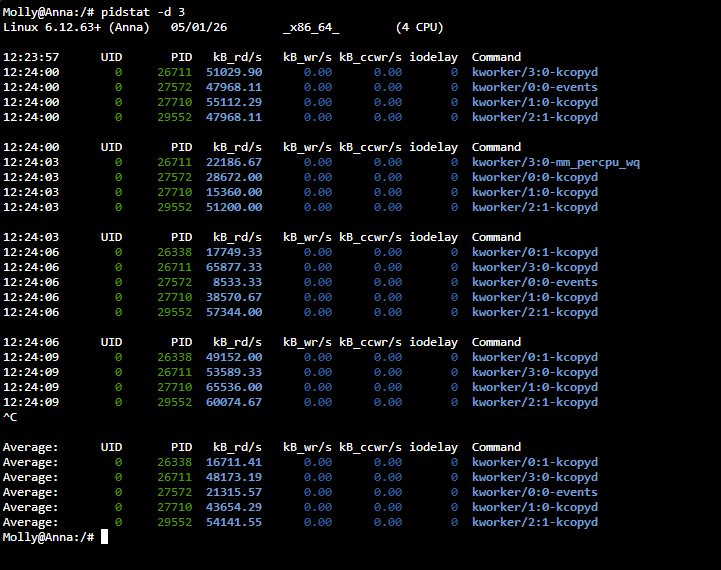Select the '_x86_64_' architecture text

click(x=311, y=28)
